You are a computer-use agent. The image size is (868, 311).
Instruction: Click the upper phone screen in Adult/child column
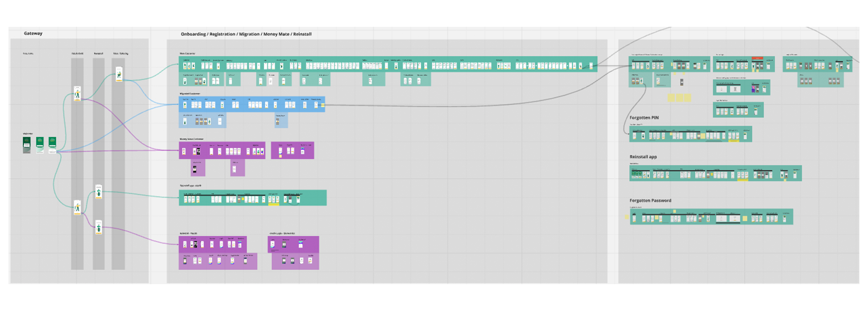77,93
